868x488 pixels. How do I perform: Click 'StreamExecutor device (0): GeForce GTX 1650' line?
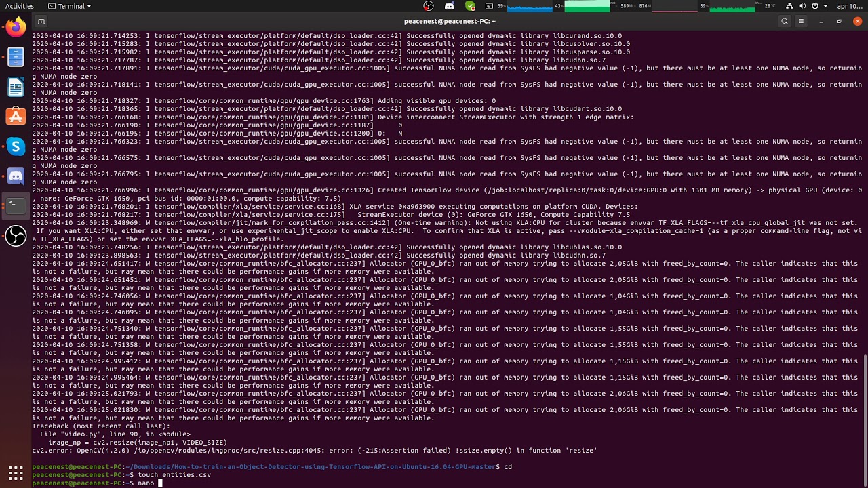[x=331, y=215]
